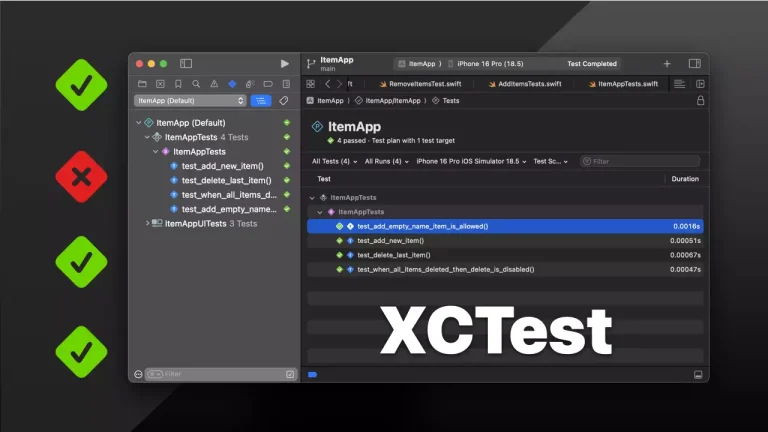Open the Find navigator magnifier icon
Viewport: 768px width, 432px height.
coord(196,84)
